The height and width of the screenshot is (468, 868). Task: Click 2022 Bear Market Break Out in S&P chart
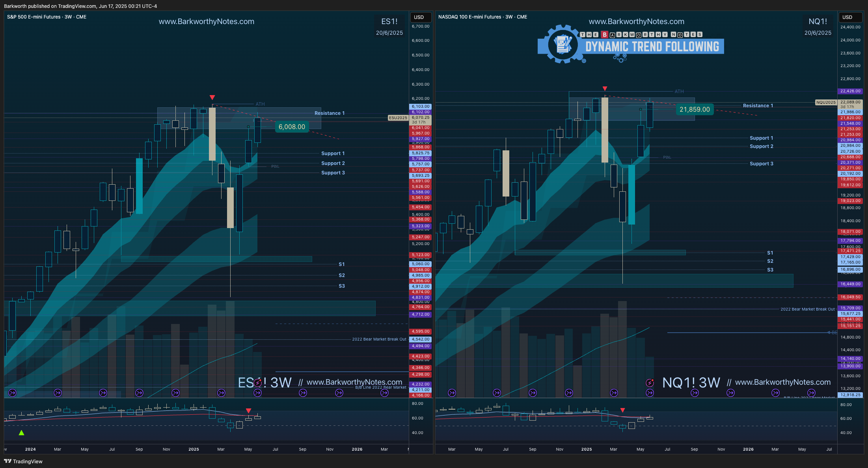[x=379, y=339]
